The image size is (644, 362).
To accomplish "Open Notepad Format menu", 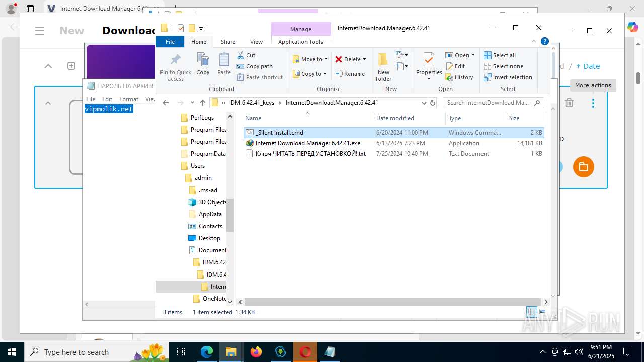I will (128, 99).
